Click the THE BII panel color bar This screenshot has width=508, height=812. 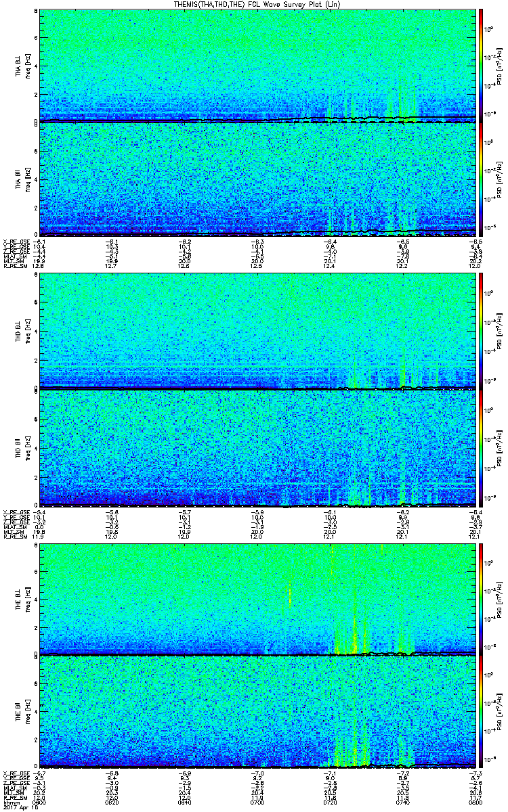click(480, 713)
